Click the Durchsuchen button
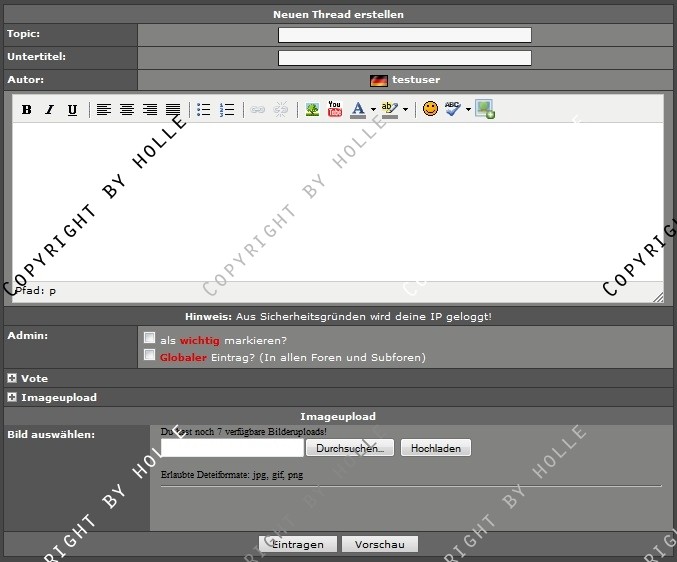The height and width of the screenshot is (562, 677). click(x=350, y=448)
